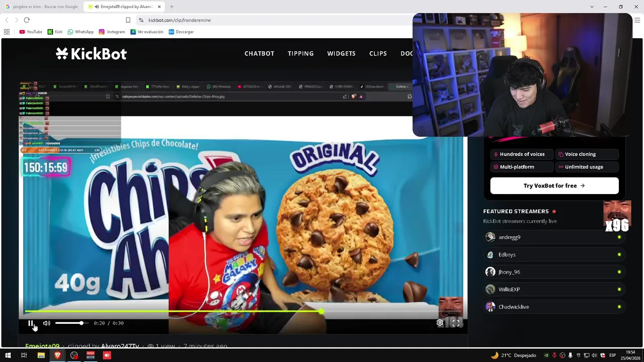
Task: Click the NVIDIA tray icon
Action: pyautogui.click(x=546, y=355)
